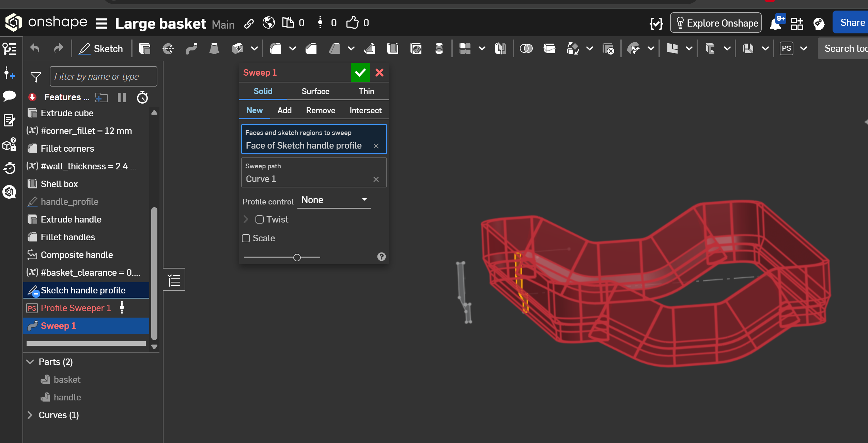Select the Shell tool icon
Image resolution: width=868 pixels, height=443 pixels.
click(x=392, y=49)
